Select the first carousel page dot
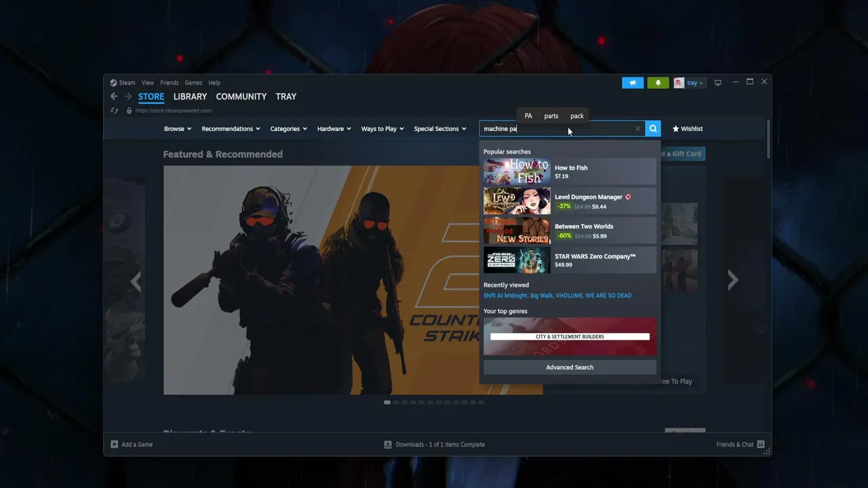 point(387,403)
